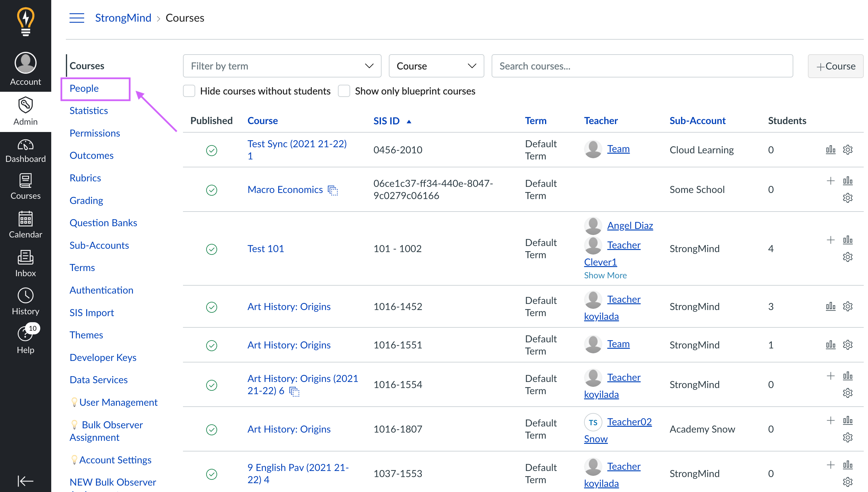Open statistics for Test Sync course

point(830,150)
